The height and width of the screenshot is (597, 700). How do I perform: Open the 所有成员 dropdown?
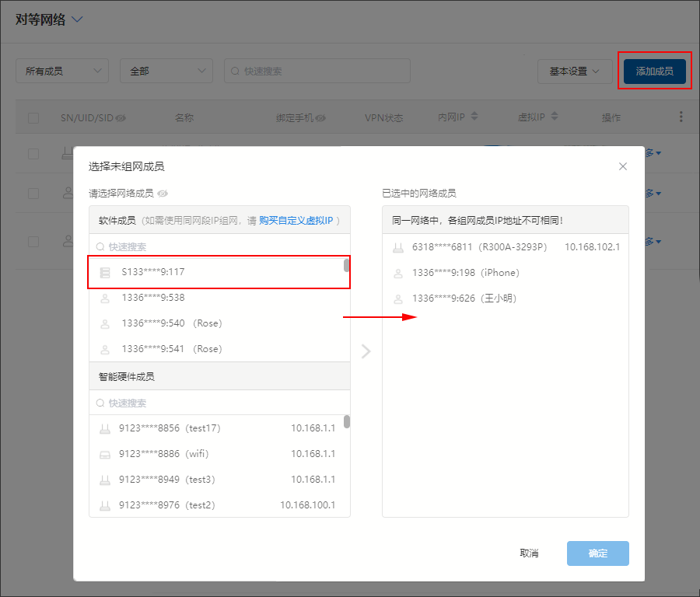pos(62,71)
